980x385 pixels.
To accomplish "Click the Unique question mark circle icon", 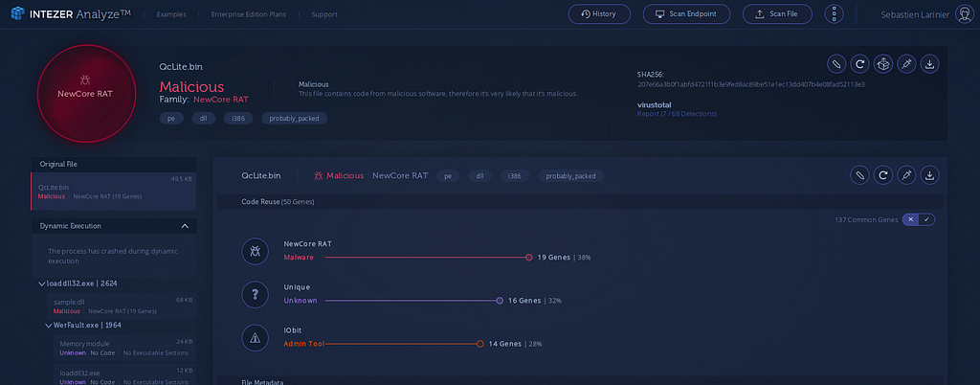I will click(x=255, y=294).
